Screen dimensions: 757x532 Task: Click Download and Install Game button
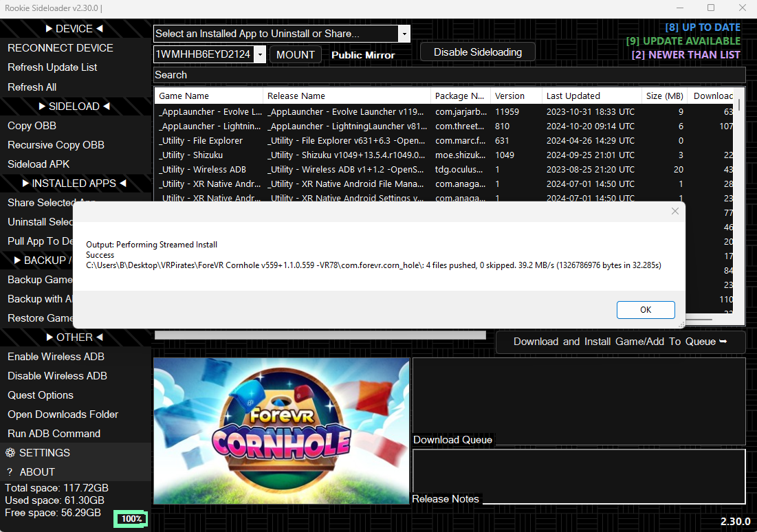click(620, 342)
